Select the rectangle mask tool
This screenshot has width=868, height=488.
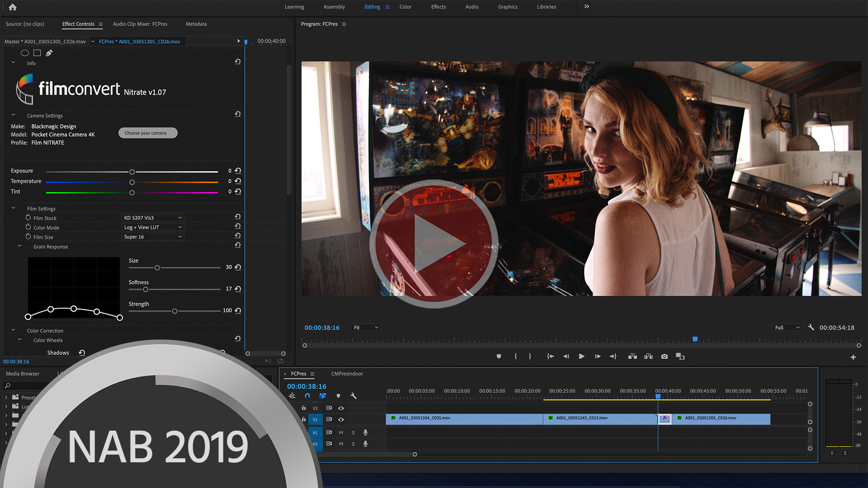click(37, 53)
